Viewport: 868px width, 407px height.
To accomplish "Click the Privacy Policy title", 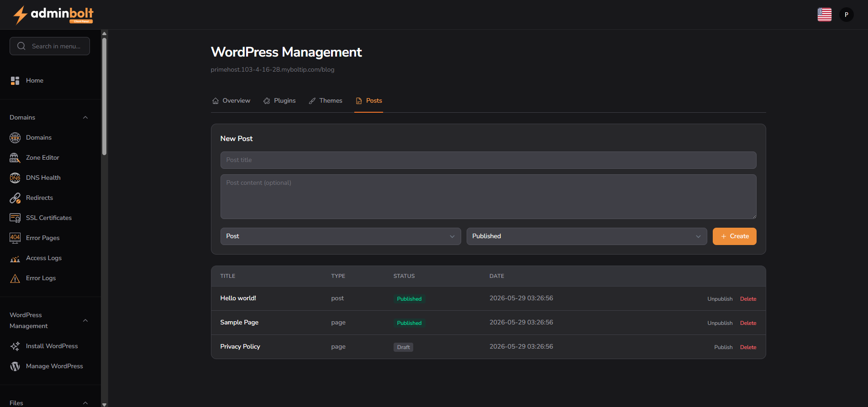I will pos(240,347).
